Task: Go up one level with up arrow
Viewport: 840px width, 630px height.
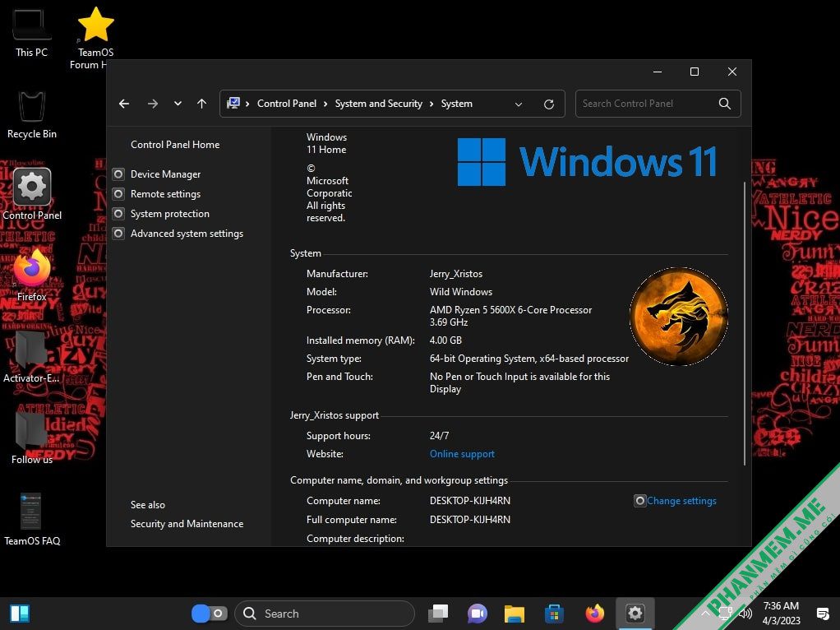Action: [x=201, y=104]
